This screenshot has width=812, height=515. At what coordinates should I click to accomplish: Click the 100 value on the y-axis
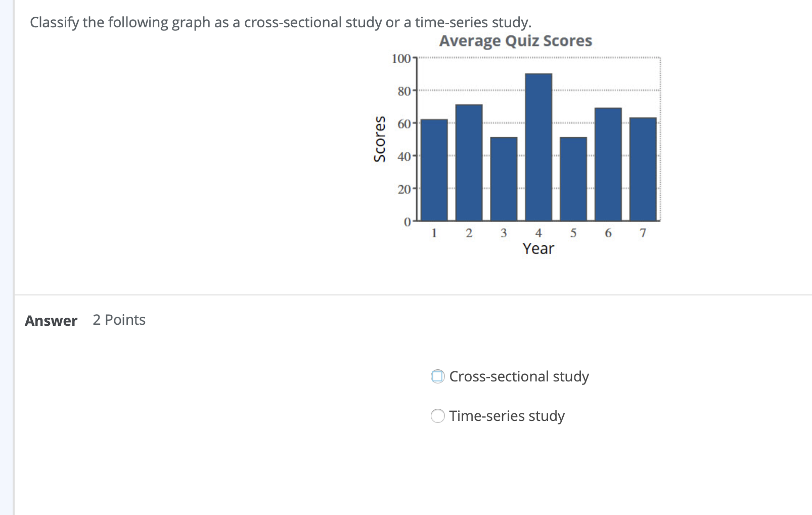tap(401, 58)
